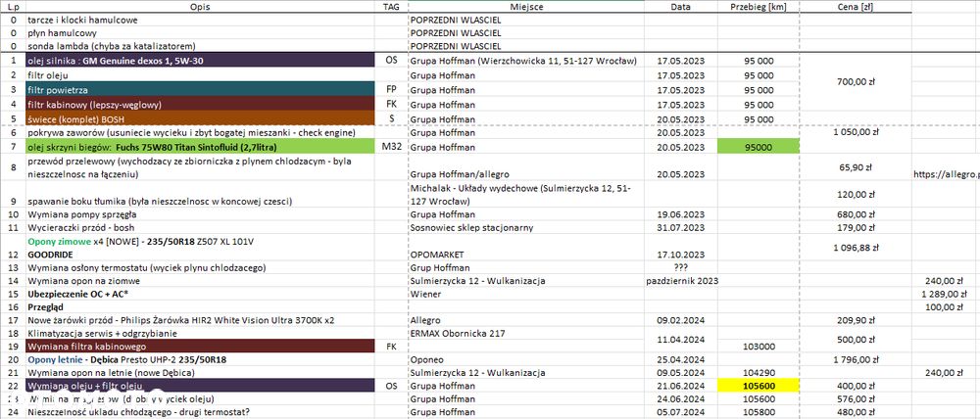The width and height of the screenshot is (980, 419).
Task: Select the '65,90 zł' price cell
Action: 855,168
